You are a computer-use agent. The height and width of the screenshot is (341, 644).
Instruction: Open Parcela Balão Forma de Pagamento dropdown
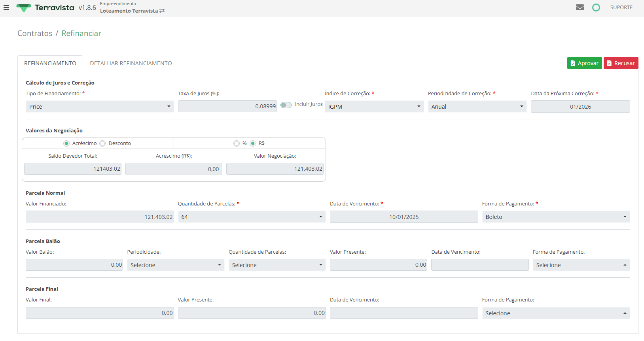pyautogui.click(x=581, y=265)
